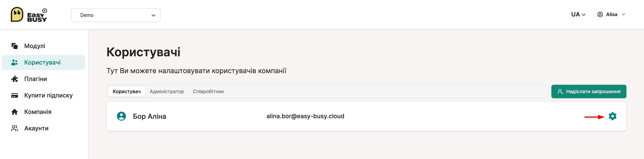Image resolution: width=644 pixels, height=159 pixels.
Task: Click the Alisa profile icon
Action: click(600, 15)
